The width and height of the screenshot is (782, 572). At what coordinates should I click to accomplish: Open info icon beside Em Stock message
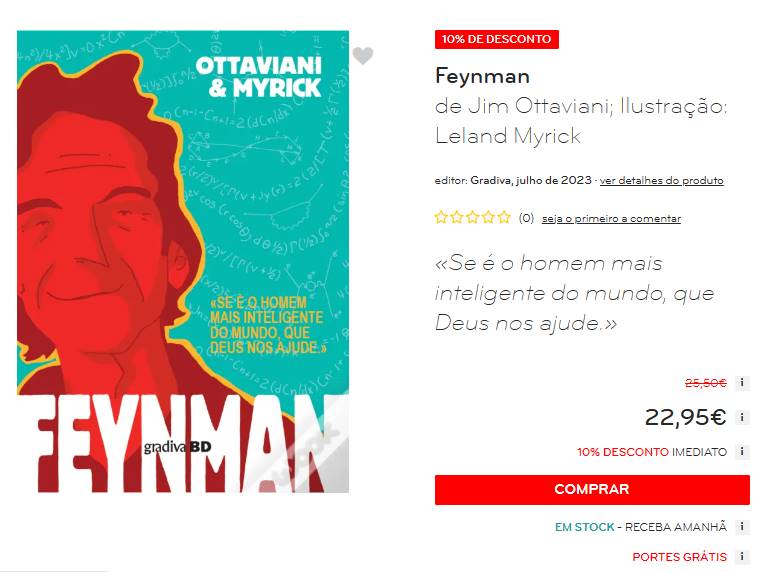pyautogui.click(x=742, y=527)
